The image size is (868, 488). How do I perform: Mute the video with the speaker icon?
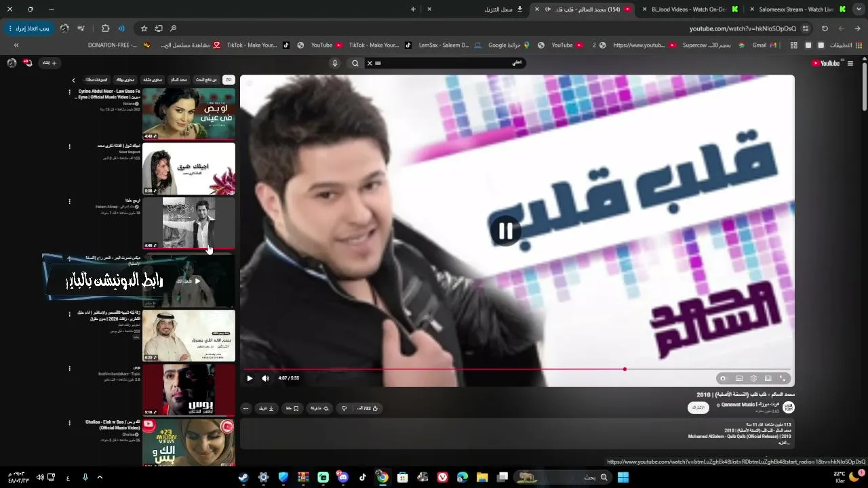coord(265,378)
